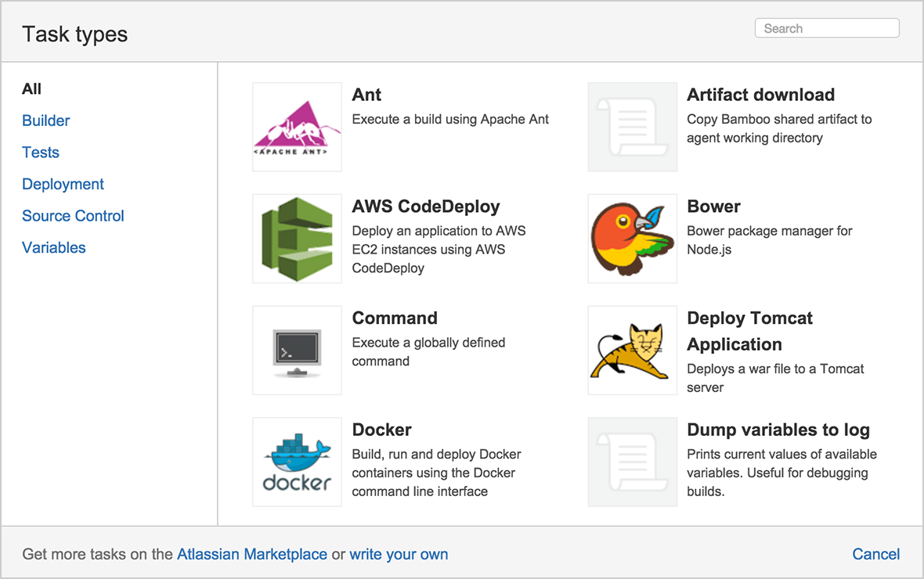The width and height of the screenshot is (924, 579).
Task: Select the Docker whale icon
Action: 297,462
